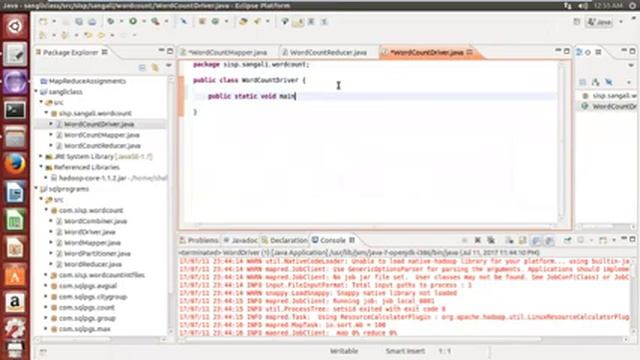
Task: Collapse all in Package Explorer
Action: (x=142, y=67)
